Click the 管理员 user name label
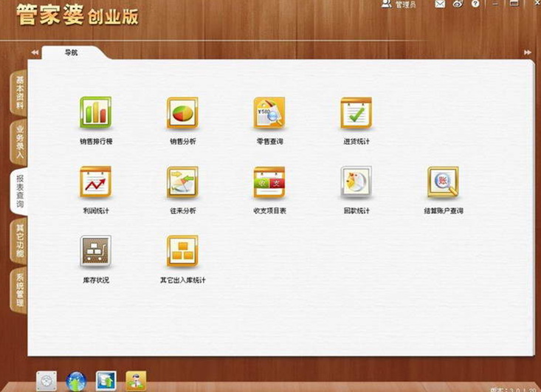Image resolution: width=541 pixels, height=392 pixels. click(x=405, y=4)
